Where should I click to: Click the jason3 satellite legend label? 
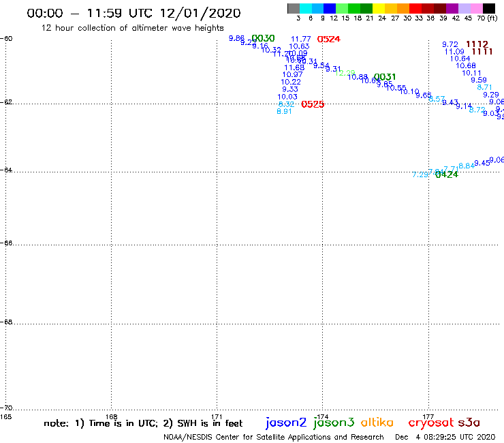[x=334, y=423]
